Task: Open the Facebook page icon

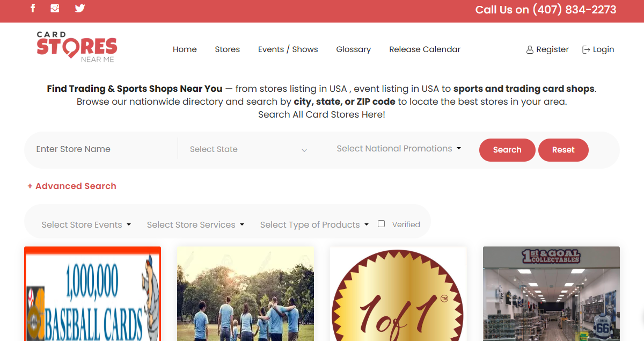Action: coord(33,8)
